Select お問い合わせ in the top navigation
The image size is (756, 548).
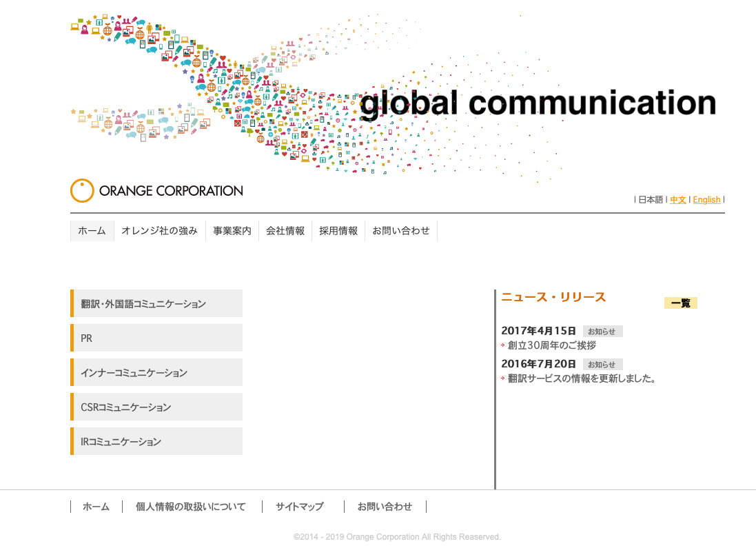coord(401,231)
